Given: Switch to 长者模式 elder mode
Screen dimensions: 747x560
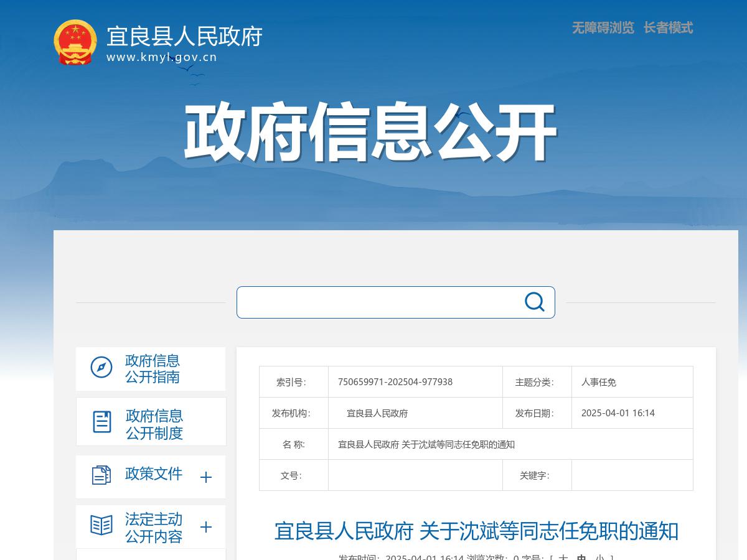Looking at the screenshot, I should click(x=668, y=28).
